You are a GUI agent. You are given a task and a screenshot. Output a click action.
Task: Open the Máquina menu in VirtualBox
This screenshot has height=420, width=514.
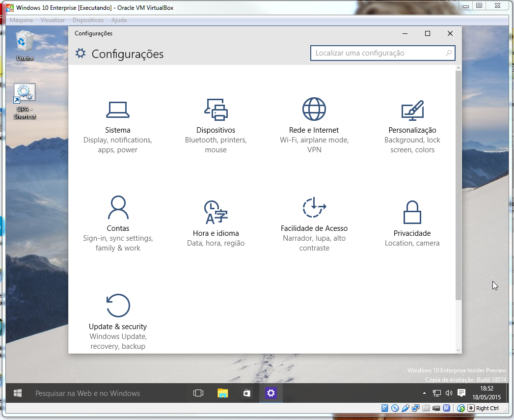pos(21,20)
